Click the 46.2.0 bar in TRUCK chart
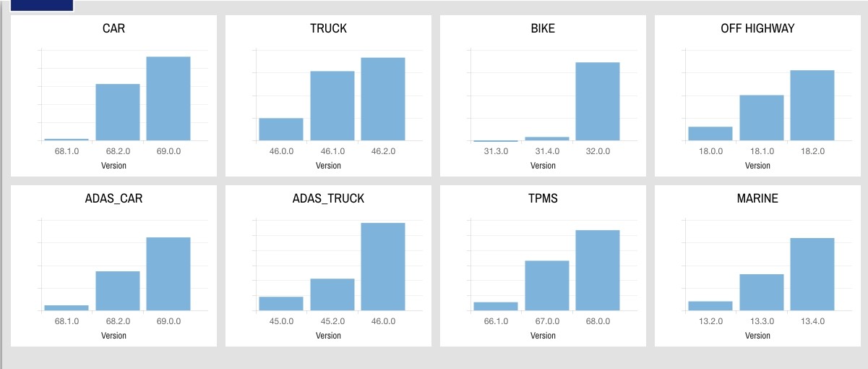Image resolution: width=868 pixels, height=369 pixels. point(383,99)
